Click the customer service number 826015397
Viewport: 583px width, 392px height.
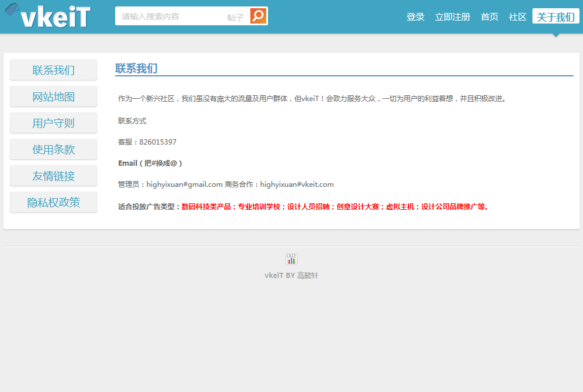[x=158, y=142]
